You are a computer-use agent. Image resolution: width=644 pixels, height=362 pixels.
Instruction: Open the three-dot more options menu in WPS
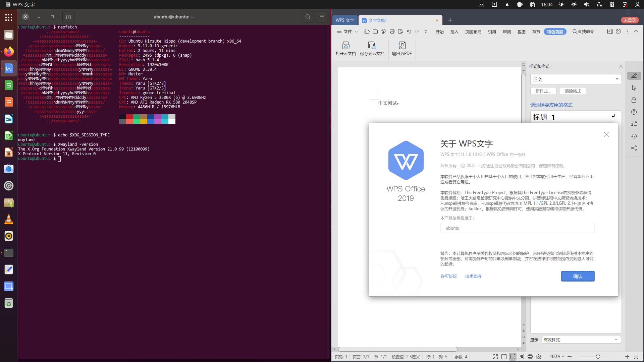coord(627,32)
